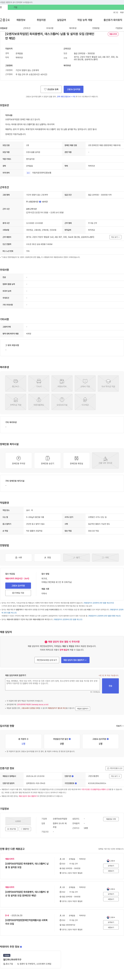Screen dimensions: 124x980
Task: Click the 건물 내부 경사로 icon
Action: click(105, 460)
